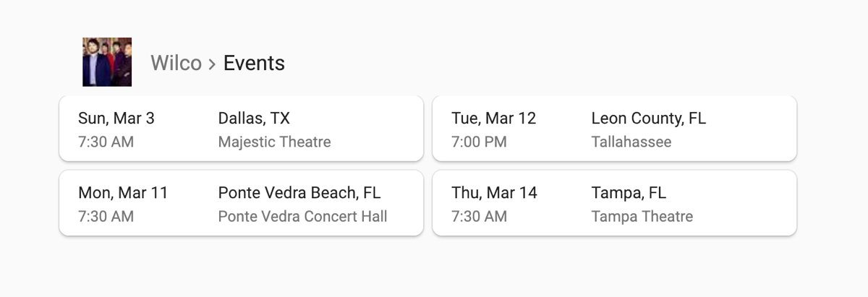Click the 7:30 AM time on Ponte Vedra event
The height and width of the screenshot is (297, 868).
point(106,216)
